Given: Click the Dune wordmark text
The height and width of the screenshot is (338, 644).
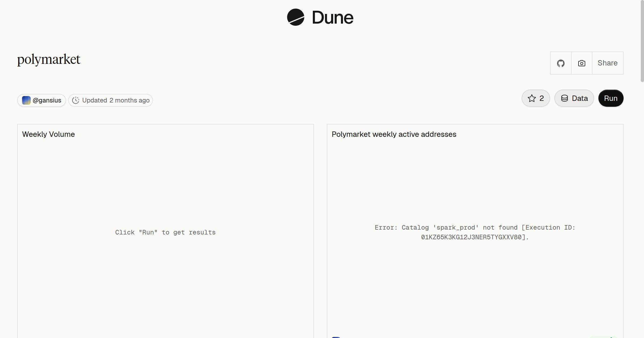Looking at the screenshot, I should 332,18.
